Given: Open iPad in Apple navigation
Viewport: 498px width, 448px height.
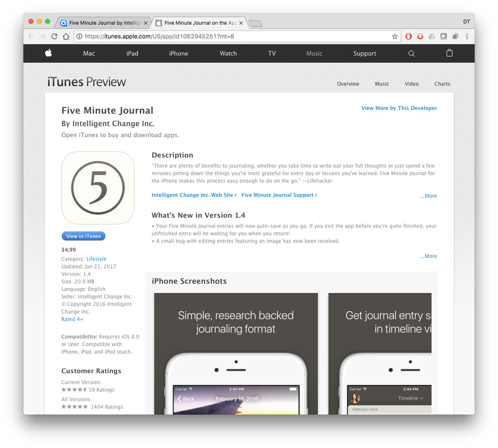Looking at the screenshot, I should tap(132, 53).
